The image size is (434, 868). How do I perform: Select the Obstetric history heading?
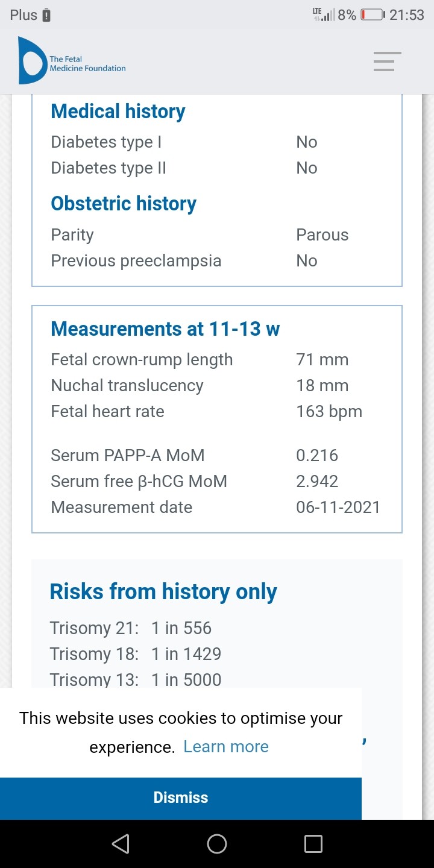pos(124,204)
